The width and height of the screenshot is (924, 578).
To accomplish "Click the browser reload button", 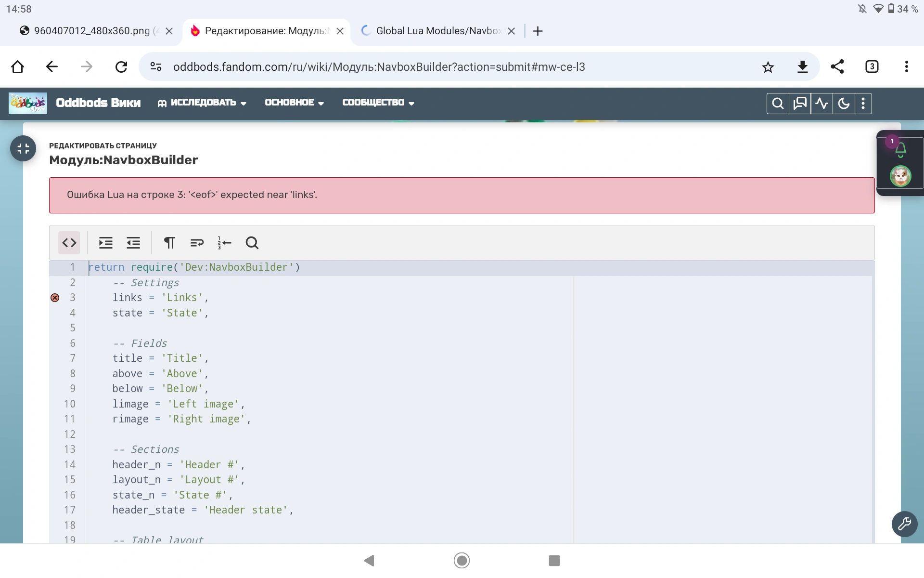I will coord(121,66).
